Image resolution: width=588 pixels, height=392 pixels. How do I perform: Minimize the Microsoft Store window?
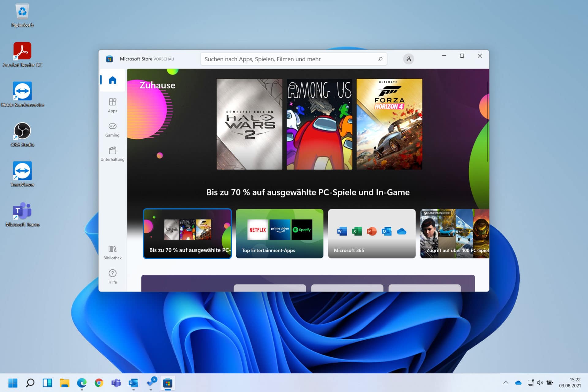coord(444,56)
